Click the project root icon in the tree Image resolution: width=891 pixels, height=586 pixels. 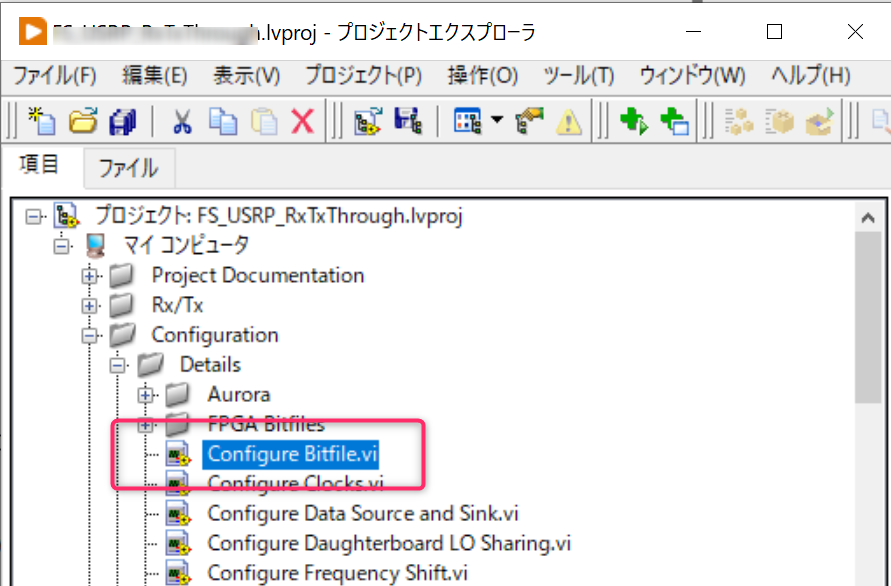coord(66,216)
